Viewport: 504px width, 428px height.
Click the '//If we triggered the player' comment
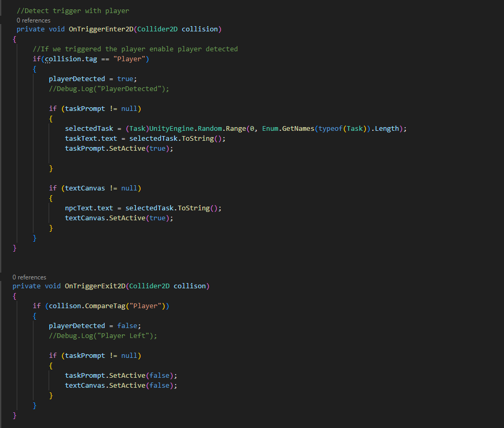point(135,49)
